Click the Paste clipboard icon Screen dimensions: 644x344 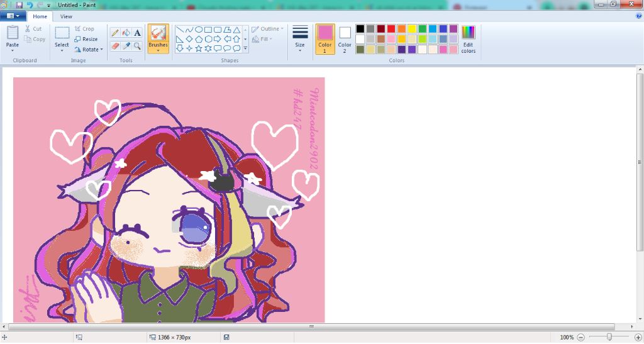tap(13, 33)
